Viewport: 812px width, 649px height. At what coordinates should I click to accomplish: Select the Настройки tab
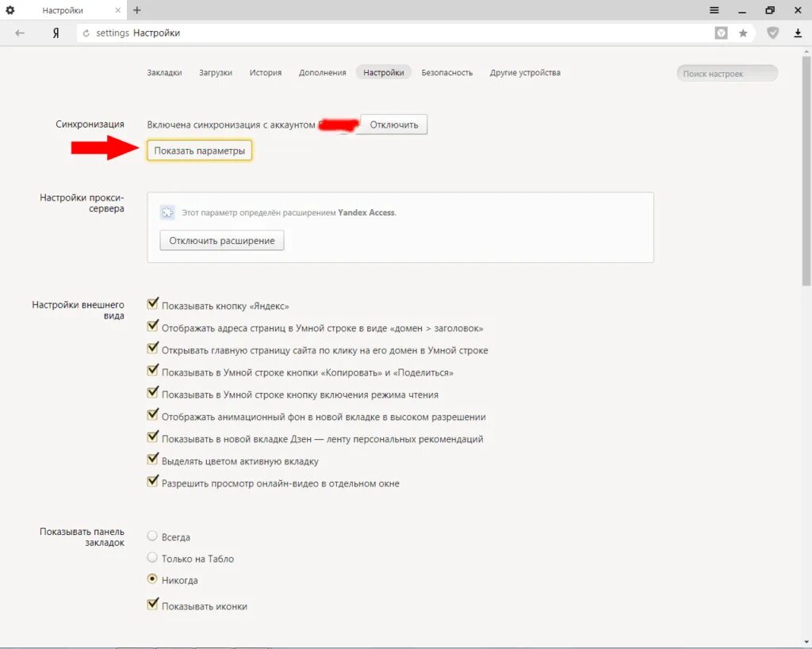pyautogui.click(x=383, y=72)
